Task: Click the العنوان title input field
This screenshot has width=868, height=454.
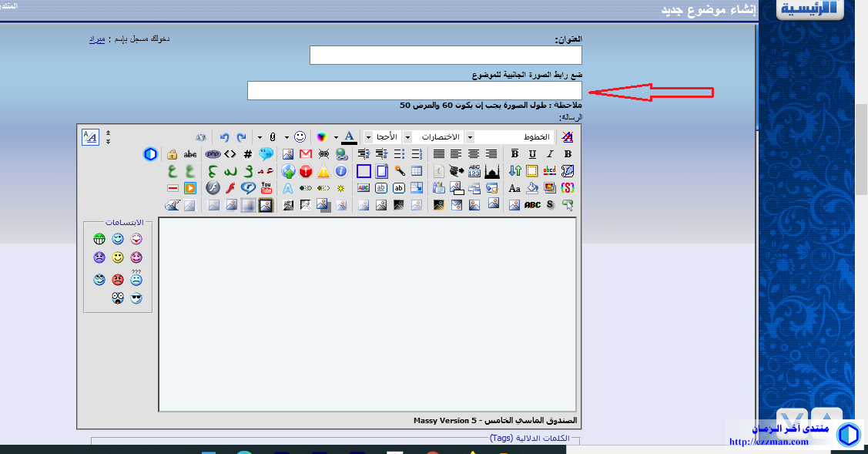Action: 445,55
